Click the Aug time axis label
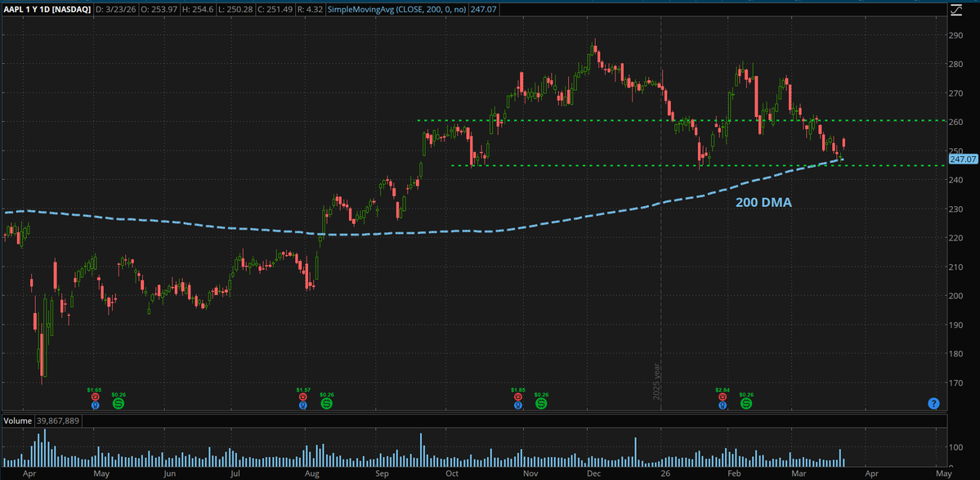The width and height of the screenshot is (980, 480). (312, 473)
